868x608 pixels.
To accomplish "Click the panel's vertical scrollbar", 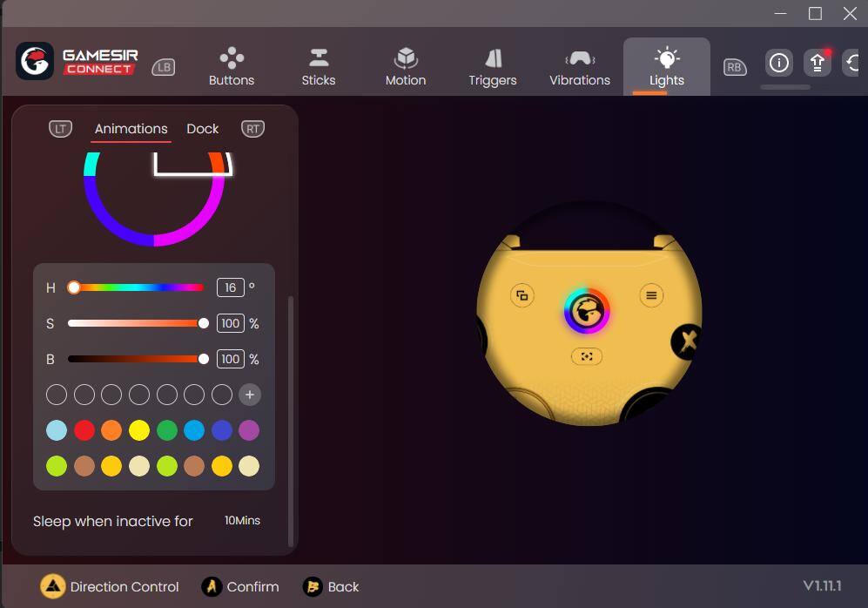I will pyautogui.click(x=291, y=421).
